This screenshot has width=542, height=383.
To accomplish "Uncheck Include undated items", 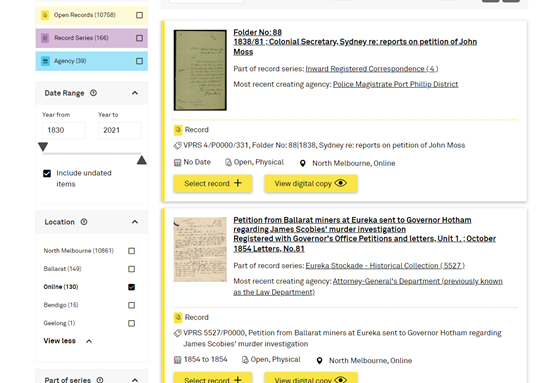I will click(47, 173).
